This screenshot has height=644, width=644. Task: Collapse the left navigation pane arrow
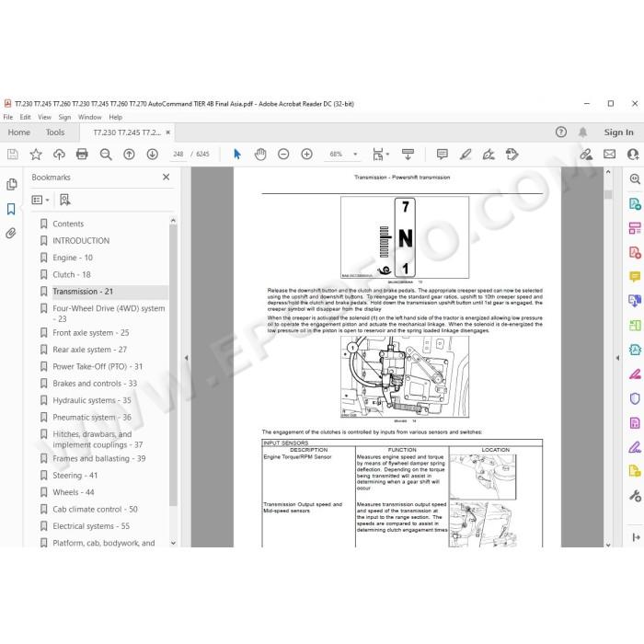pyautogui.click(x=186, y=358)
